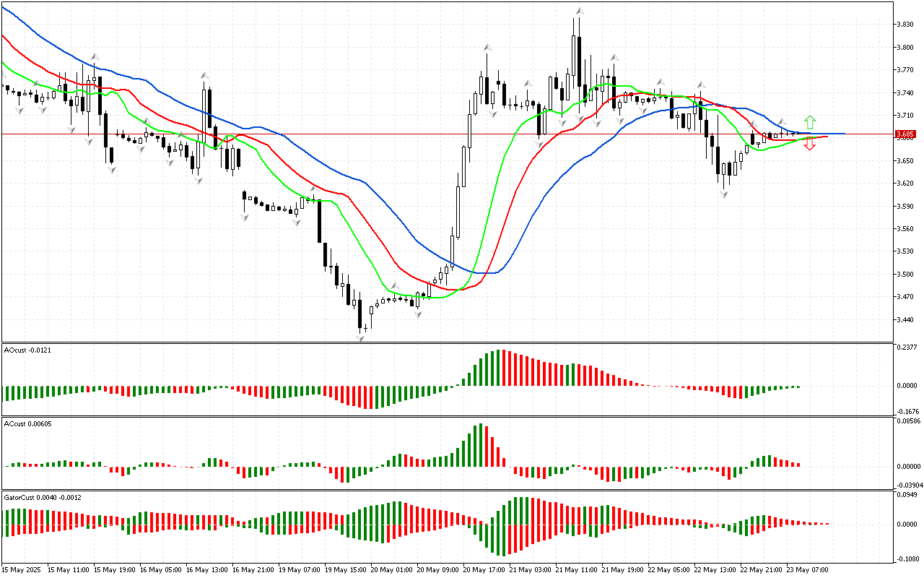Image resolution: width=924 pixels, height=578 pixels.
Task: Click the 15 May 2025 date label
Action: point(22,570)
